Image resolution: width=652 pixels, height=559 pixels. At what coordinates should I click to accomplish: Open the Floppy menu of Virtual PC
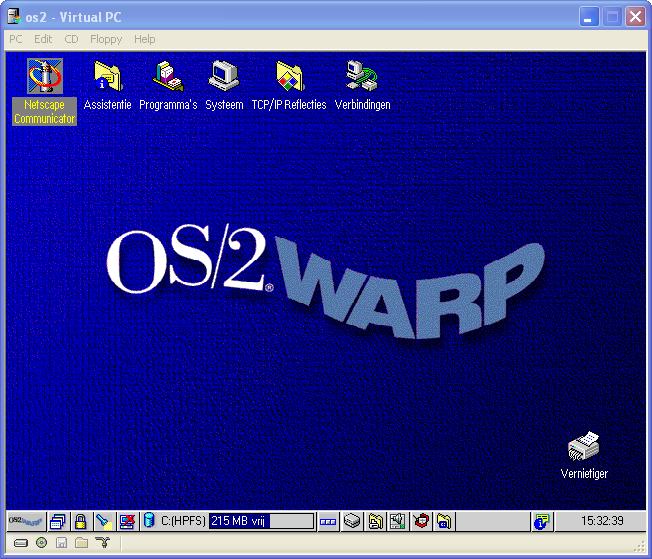pyautogui.click(x=106, y=39)
